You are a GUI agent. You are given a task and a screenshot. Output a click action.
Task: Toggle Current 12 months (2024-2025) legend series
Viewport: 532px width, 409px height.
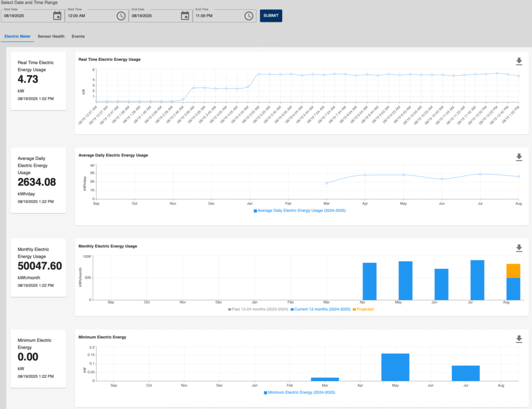click(321, 309)
